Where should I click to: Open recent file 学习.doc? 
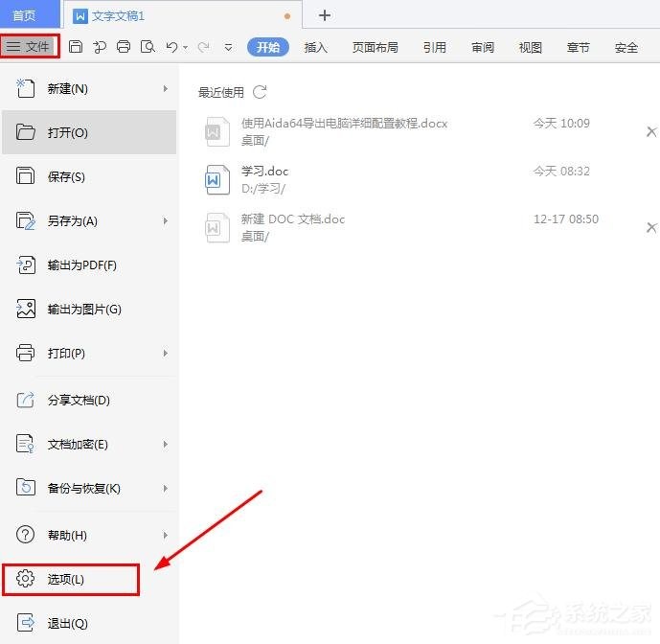click(x=264, y=171)
